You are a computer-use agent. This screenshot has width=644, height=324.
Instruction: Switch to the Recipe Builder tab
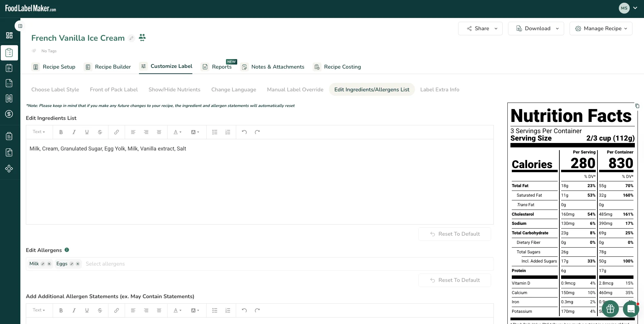(x=108, y=67)
